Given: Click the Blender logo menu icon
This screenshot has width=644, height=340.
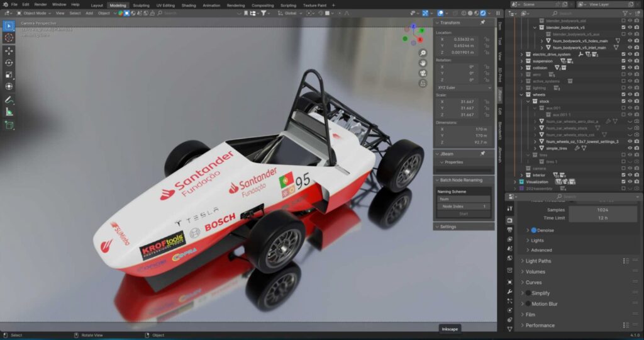Looking at the screenshot, I should tap(5, 4).
